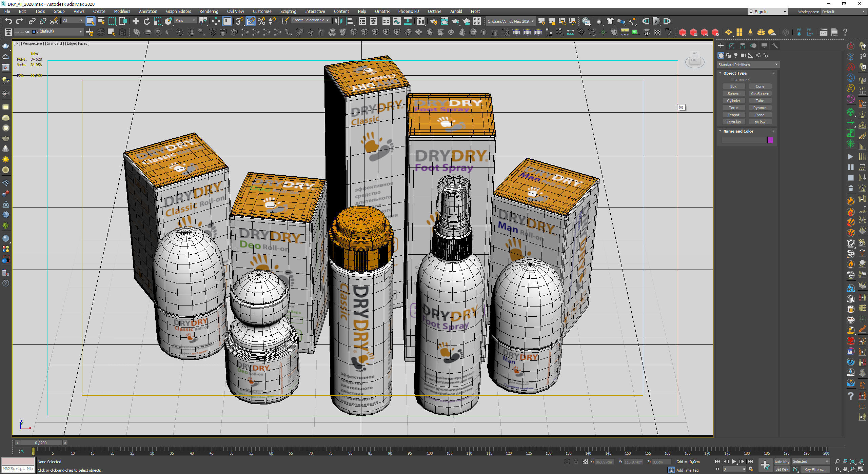Activate the Mirror tool

point(337,21)
